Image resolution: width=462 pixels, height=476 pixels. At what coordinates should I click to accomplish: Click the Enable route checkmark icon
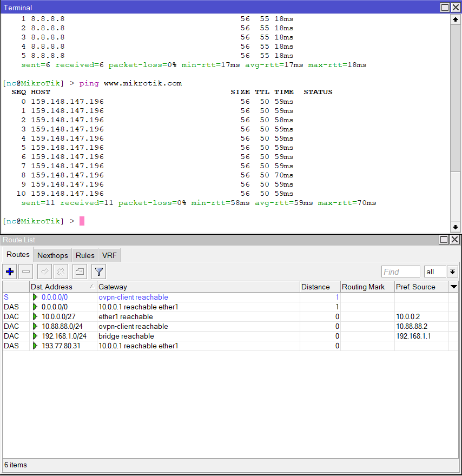point(44,272)
